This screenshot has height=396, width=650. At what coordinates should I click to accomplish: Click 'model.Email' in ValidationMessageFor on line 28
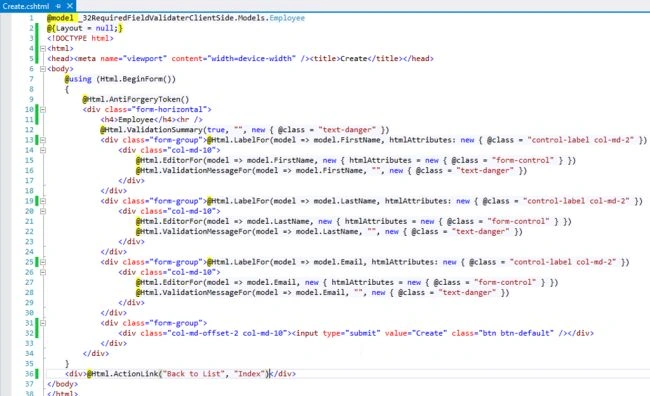[x=320, y=292]
